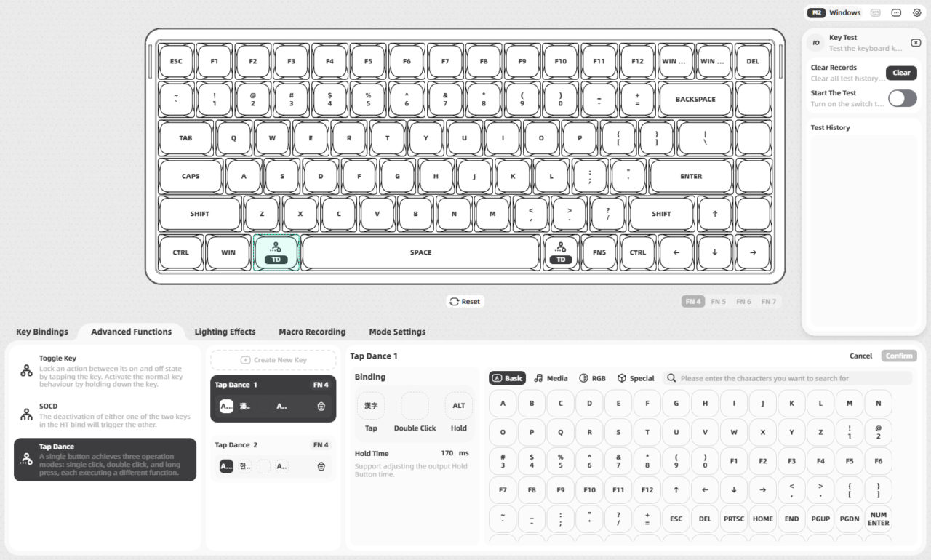Select the highlighted TD key left of Space
The height and width of the screenshot is (560, 931).
coord(276,252)
